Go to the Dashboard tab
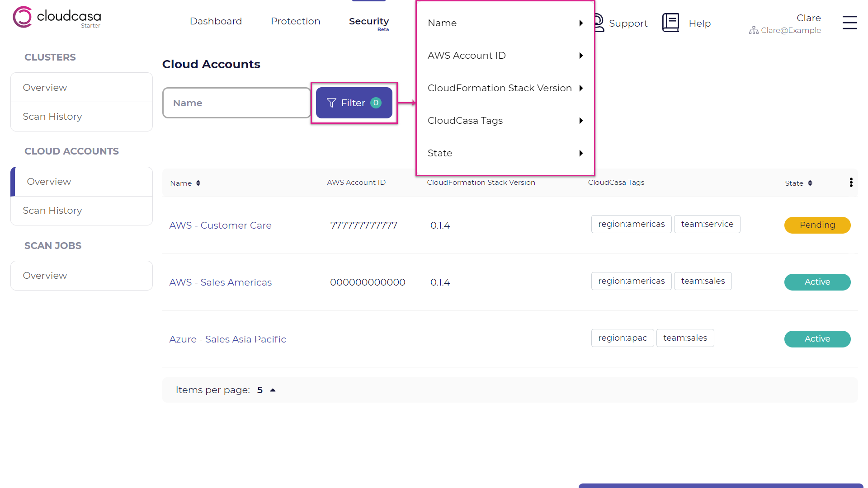 (x=216, y=21)
